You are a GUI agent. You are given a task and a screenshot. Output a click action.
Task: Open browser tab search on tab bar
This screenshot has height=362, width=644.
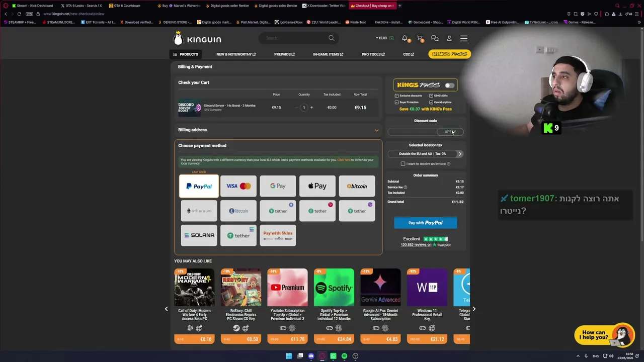618,6
